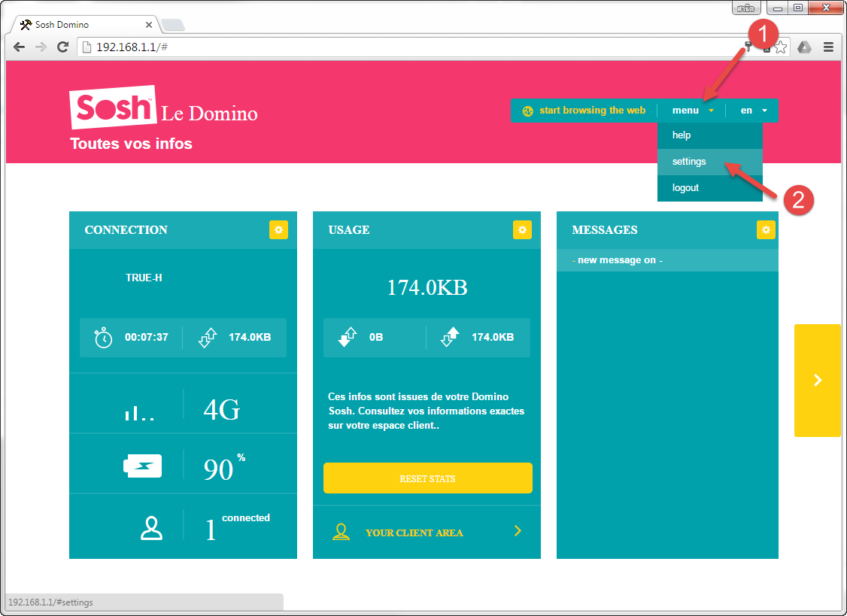The image size is (847, 616).
Task: Click the data transfer arrows icon in Connection
Action: click(208, 338)
